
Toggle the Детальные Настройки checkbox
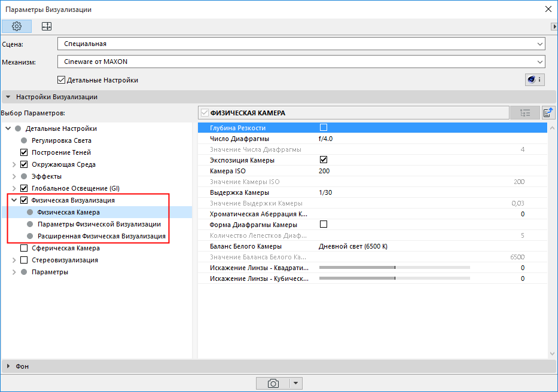point(61,80)
